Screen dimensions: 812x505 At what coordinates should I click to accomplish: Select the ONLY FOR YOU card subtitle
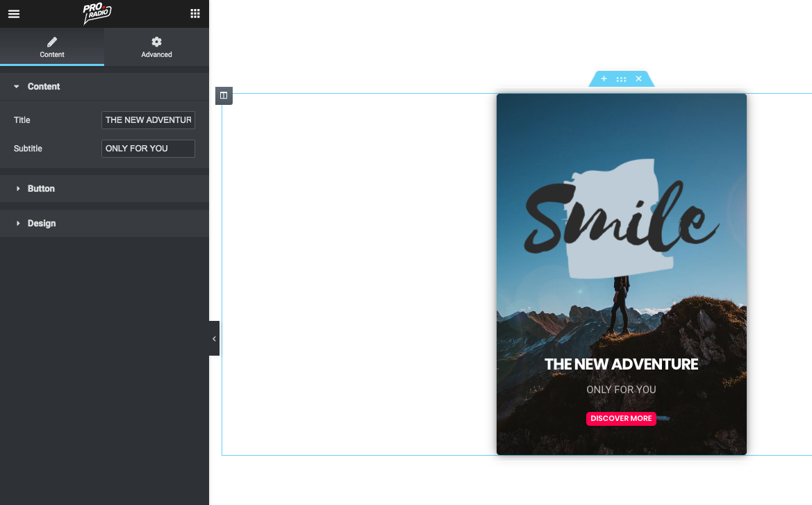pyautogui.click(x=621, y=390)
